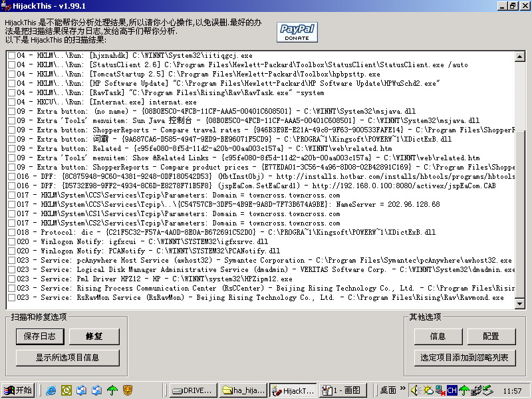Check the Winlogon Notify igfxcui entry

coord(11,241)
